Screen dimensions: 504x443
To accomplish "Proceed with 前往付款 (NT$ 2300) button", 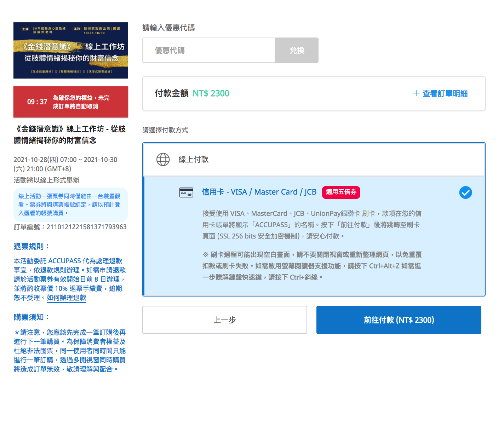I will click(399, 320).
